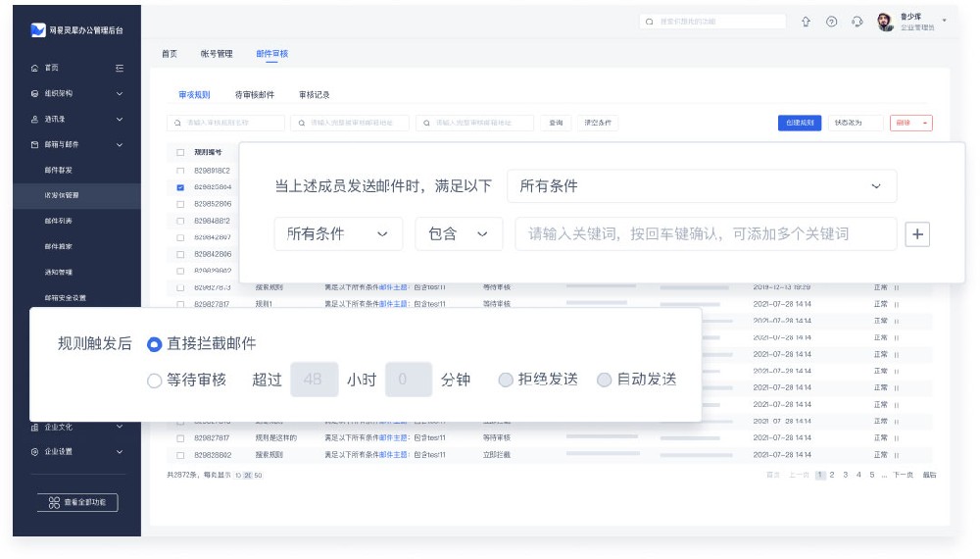Uncheck the checked rule row checkbox
Image resolution: width=980 pixels, height=559 pixels.
click(x=180, y=186)
